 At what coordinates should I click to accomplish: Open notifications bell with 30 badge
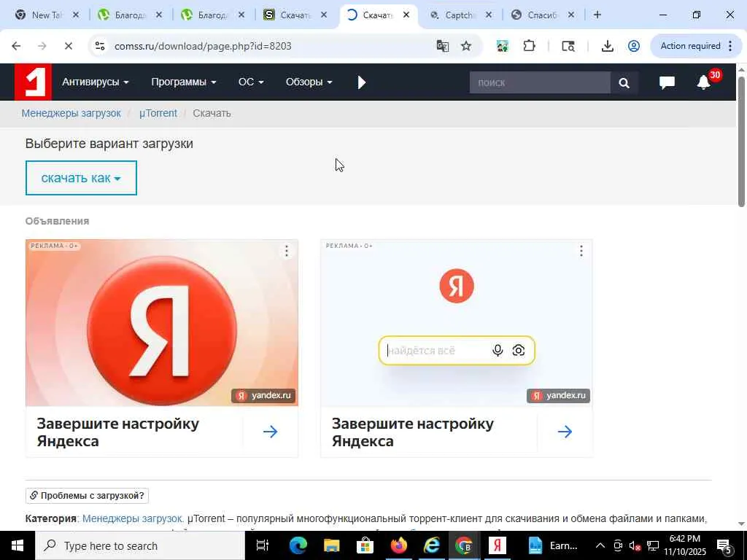click(x=705, y=82)
